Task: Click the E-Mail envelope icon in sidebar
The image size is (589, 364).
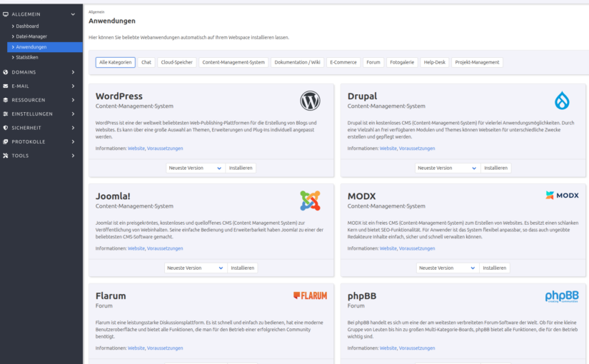Action: (6, 86)
